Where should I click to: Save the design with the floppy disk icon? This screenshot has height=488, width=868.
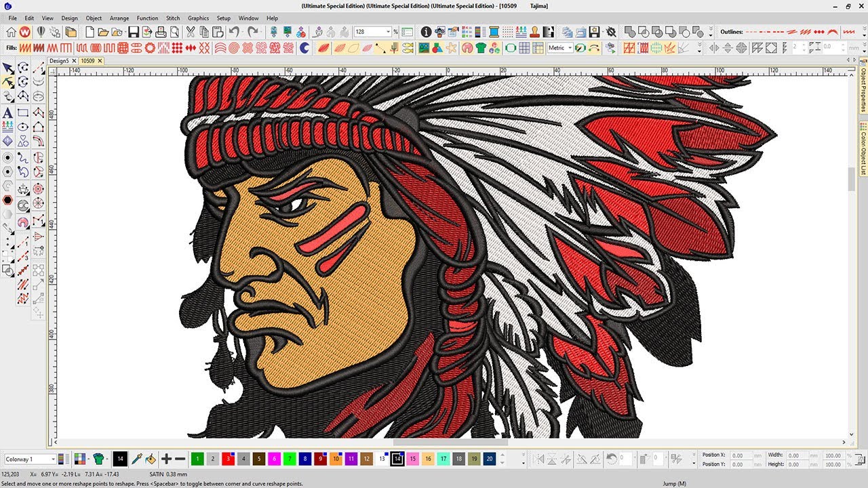(x=133, y=32)
